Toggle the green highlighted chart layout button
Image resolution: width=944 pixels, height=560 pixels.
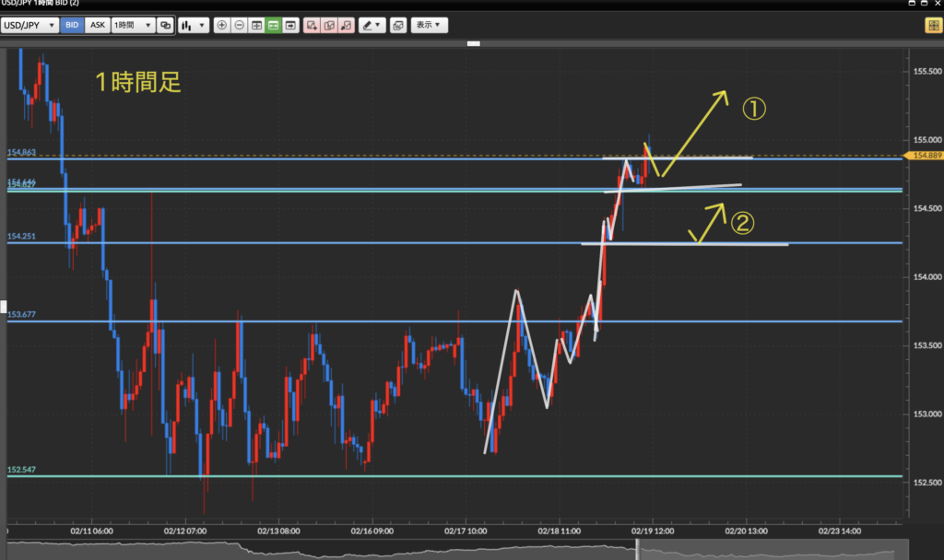pyautogui.click(x=274, y=26)
